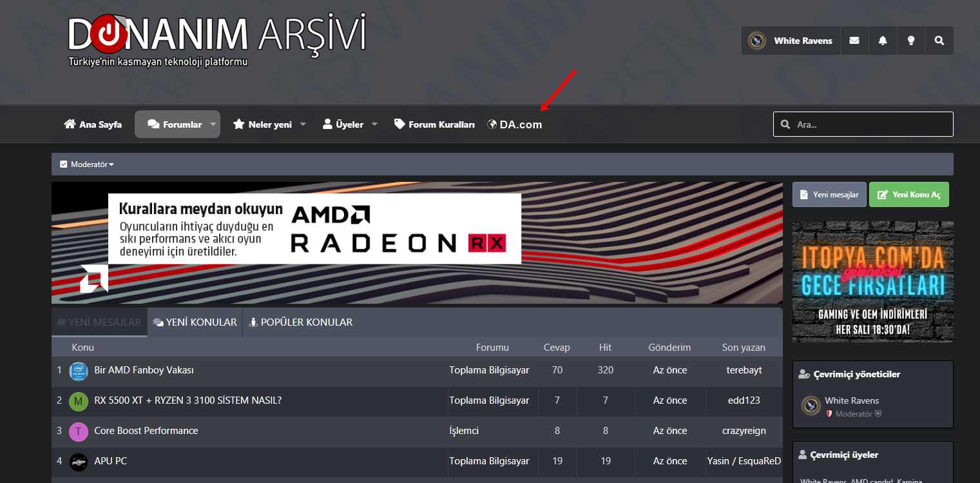Switch to the YENİ KONULAR tab
The height and width of the screenshot is (483, 980).
tap(195, 322)
